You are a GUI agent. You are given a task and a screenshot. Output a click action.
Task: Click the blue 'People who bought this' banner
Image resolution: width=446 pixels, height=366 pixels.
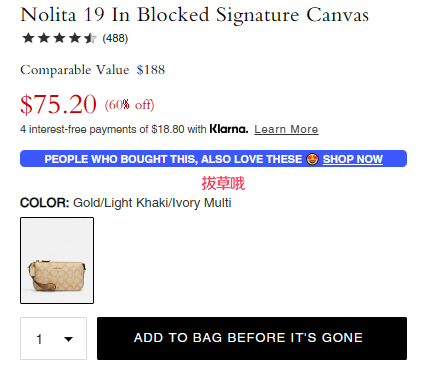tap(213, 159)
